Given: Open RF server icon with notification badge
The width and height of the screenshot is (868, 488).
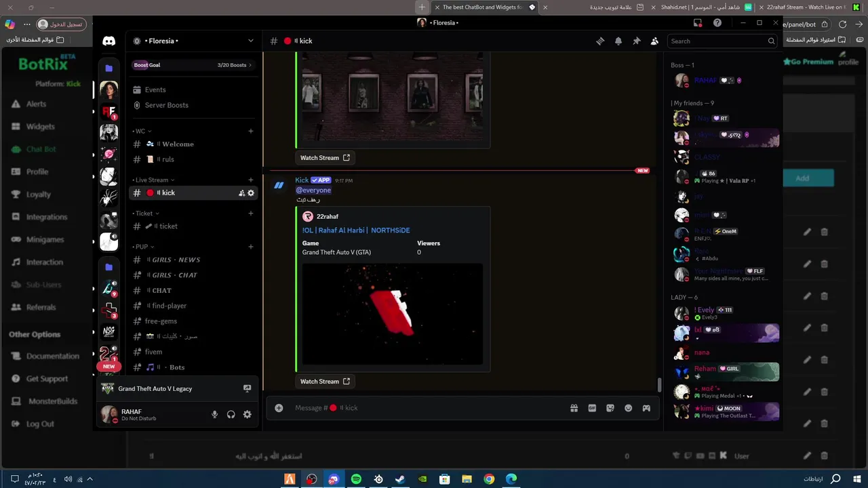Looking at the screenshot, I should [108, 112].
